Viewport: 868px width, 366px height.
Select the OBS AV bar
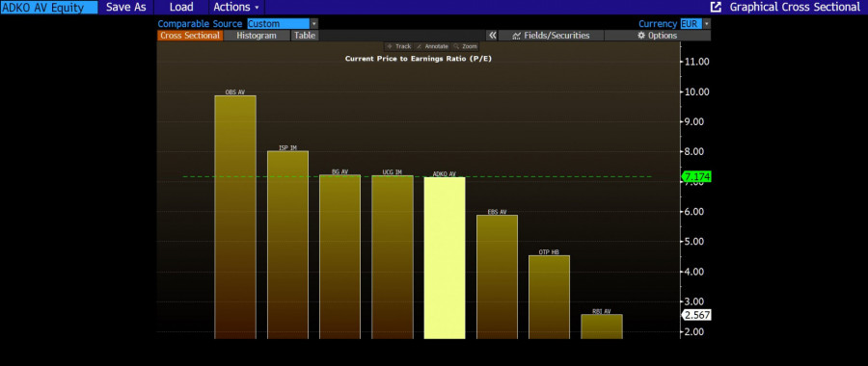coord(235,217)
